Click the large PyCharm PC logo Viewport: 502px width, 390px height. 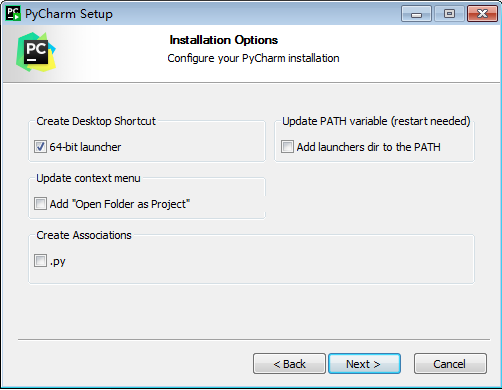click(x=36, y=52)
